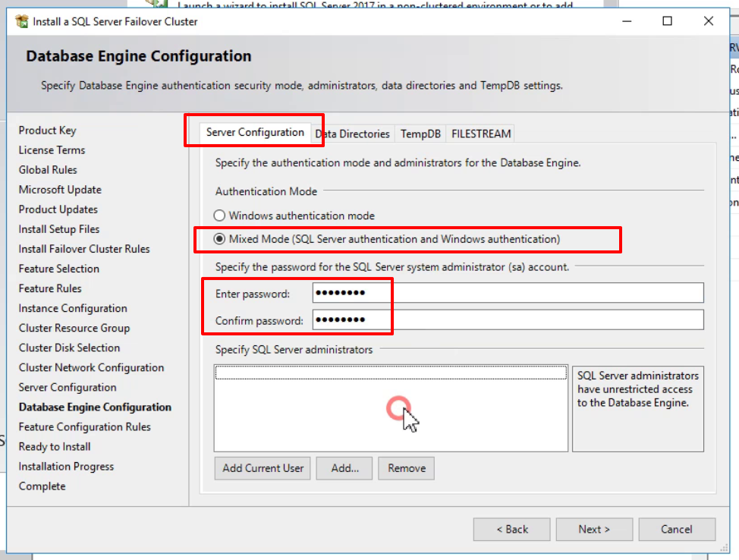Image resolution: width=739 pixels, height=560 pixels.
Task: Click the Feature Selection step
Action: click(x=59, y=269)
